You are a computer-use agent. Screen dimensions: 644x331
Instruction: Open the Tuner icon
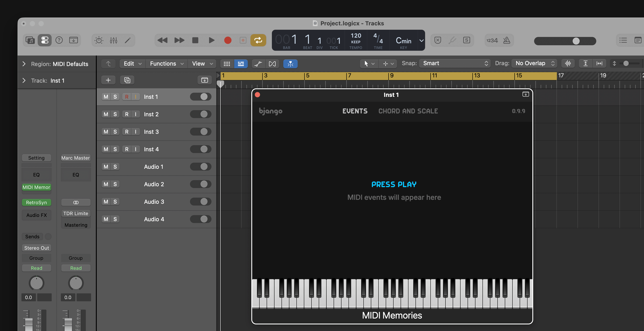coord(452,40)
